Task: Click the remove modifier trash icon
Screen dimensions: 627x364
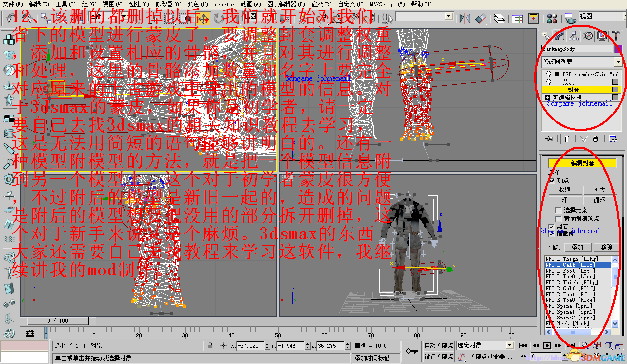Action: point(596,139)
